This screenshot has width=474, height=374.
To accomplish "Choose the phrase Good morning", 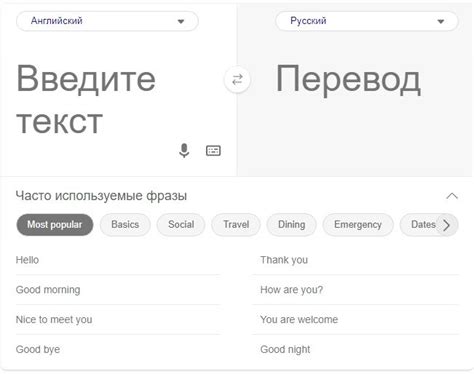I will [118, 290].
